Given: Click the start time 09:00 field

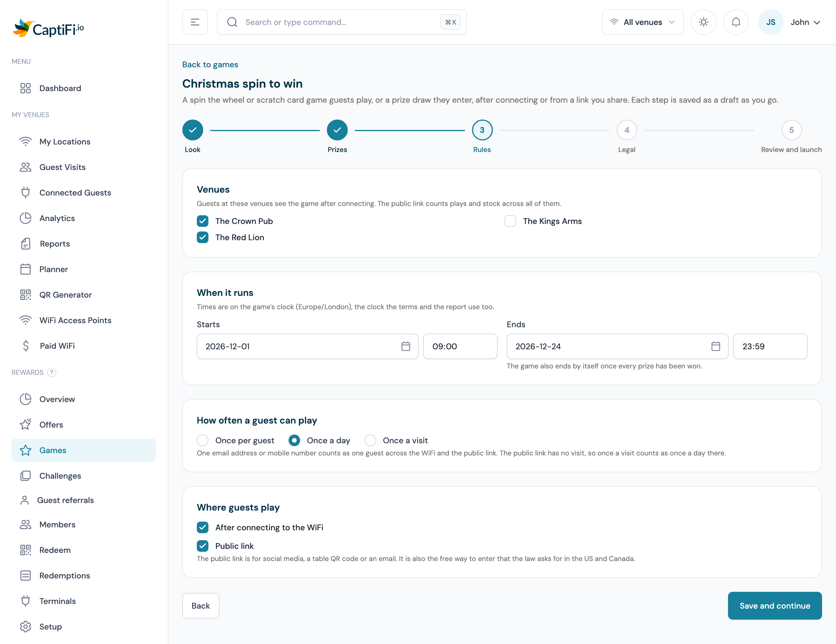Looking at the screenshot, I should (460, 346).
